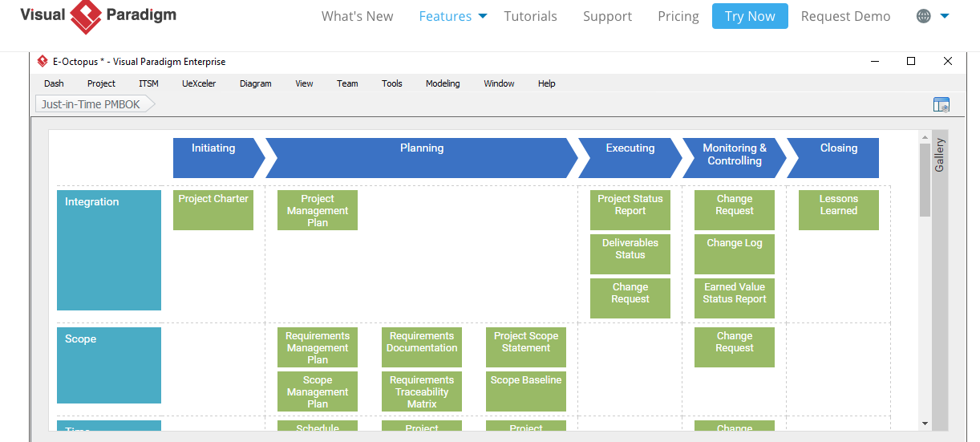Open the View menu
Viewport: 980px width, 442px height.
click(304, 83)
